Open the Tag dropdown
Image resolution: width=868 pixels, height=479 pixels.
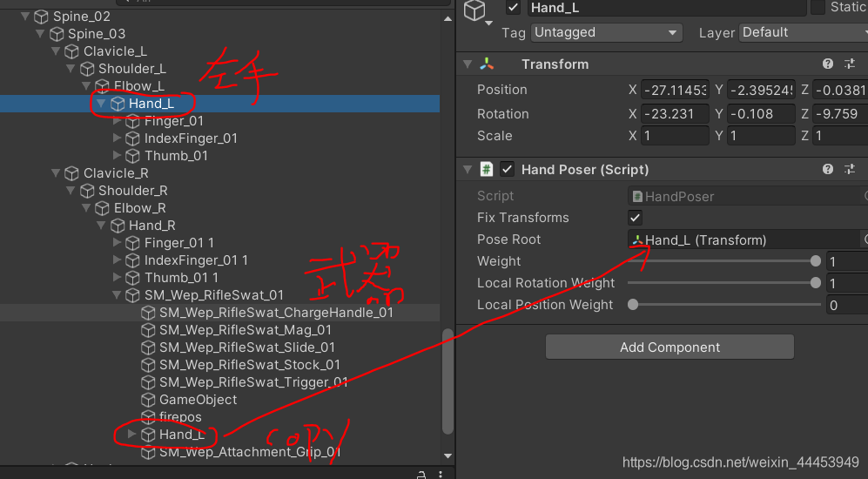606,33
